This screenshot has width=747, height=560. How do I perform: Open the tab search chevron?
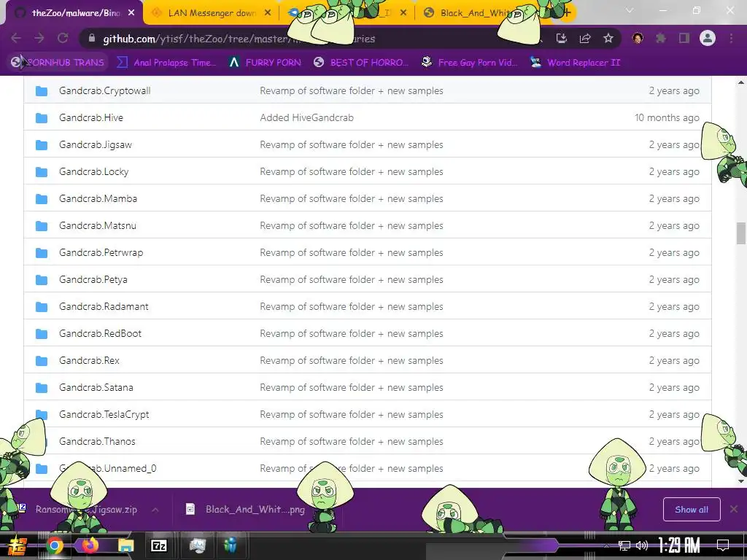630,10
